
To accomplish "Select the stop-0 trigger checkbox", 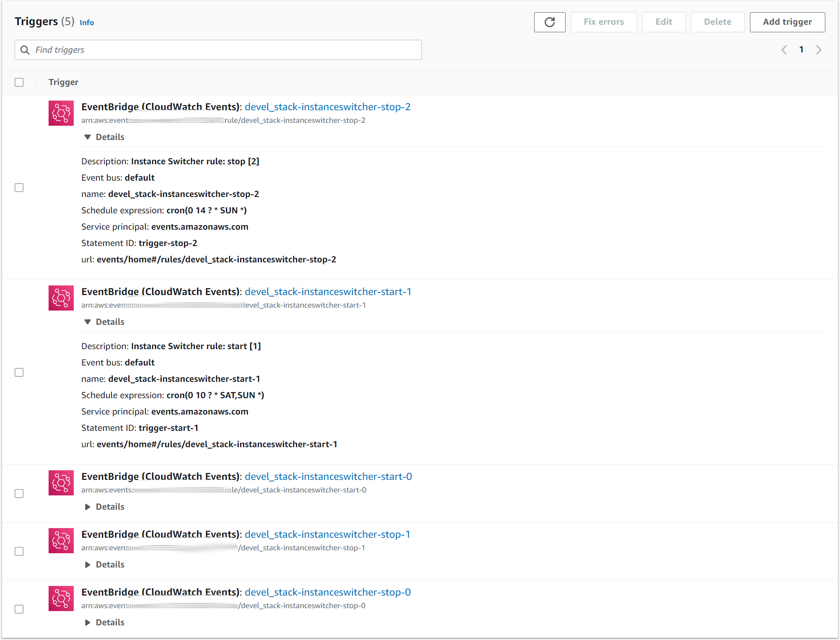I will tap(19, 609).
